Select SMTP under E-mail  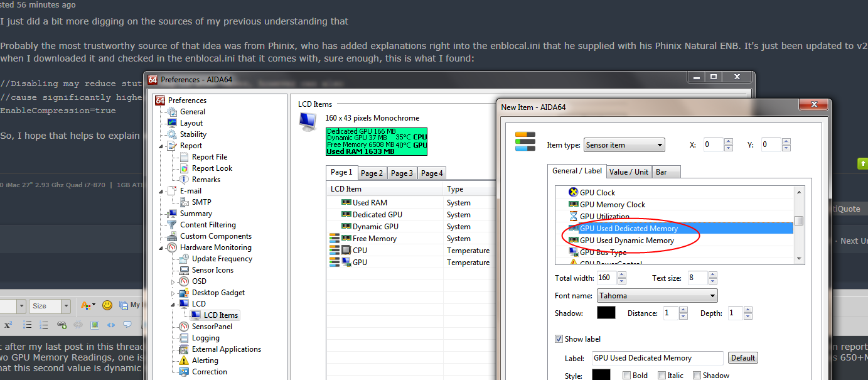[x=201, y=202]
